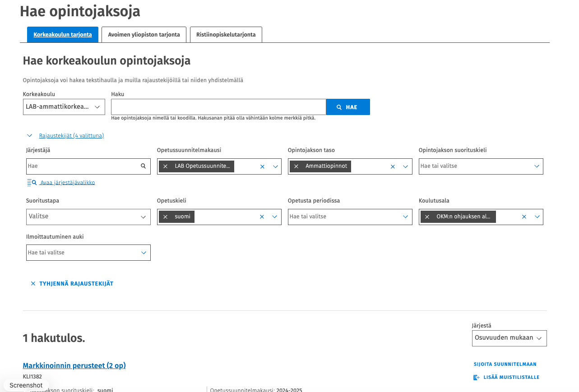
Task: Remove the LAB Opetussuunnitelma chip
Action: coord(166,166)
